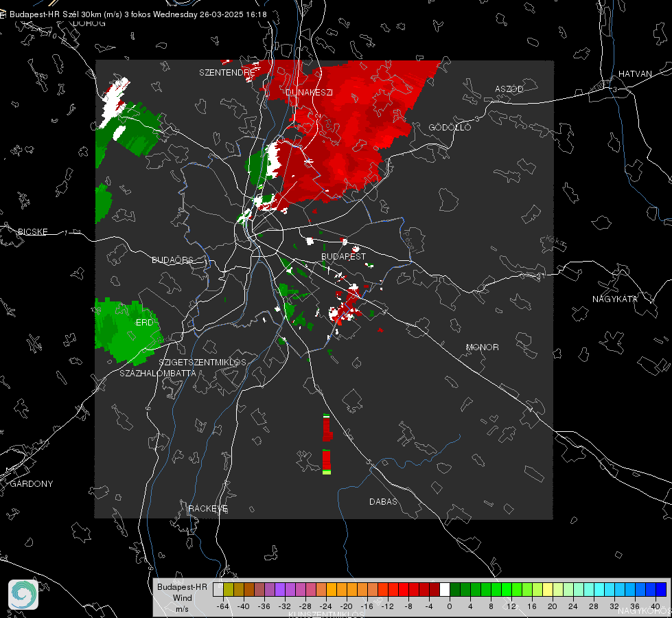Viewport: 672px width, 618px height.
Task: Click the GÖDÖLLO city label
Action: [450, 127]
